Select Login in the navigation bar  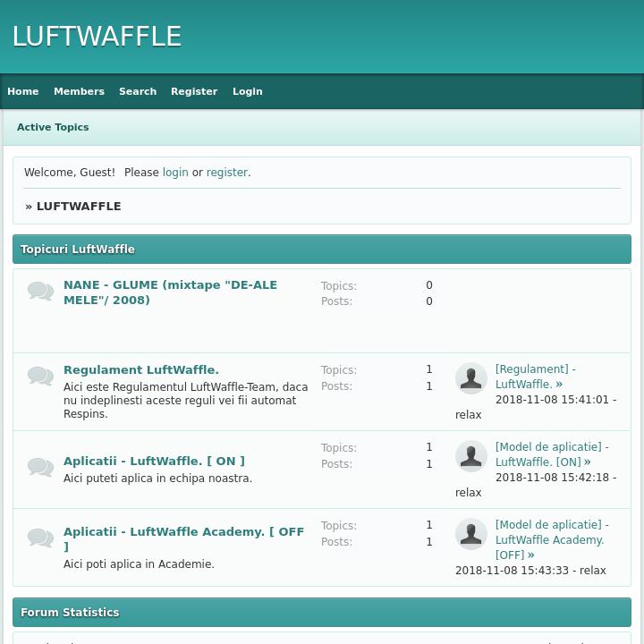(x=248, y=91)
